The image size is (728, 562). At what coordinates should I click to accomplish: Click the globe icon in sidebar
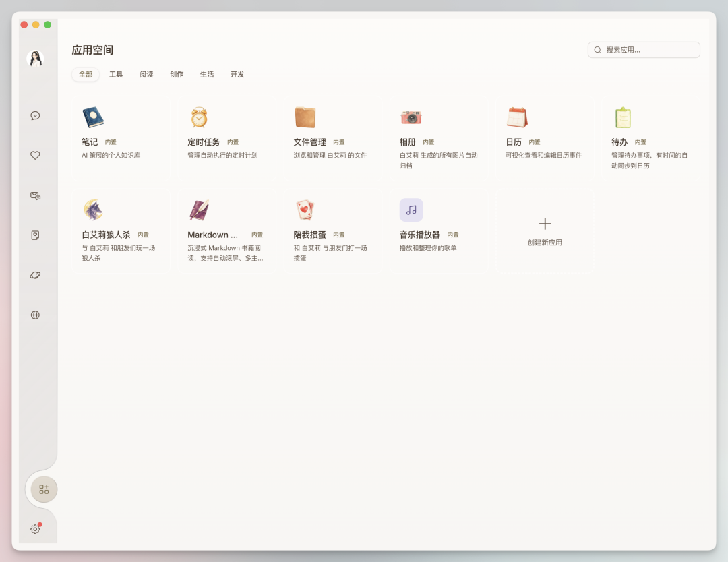[x=35, y=315]
